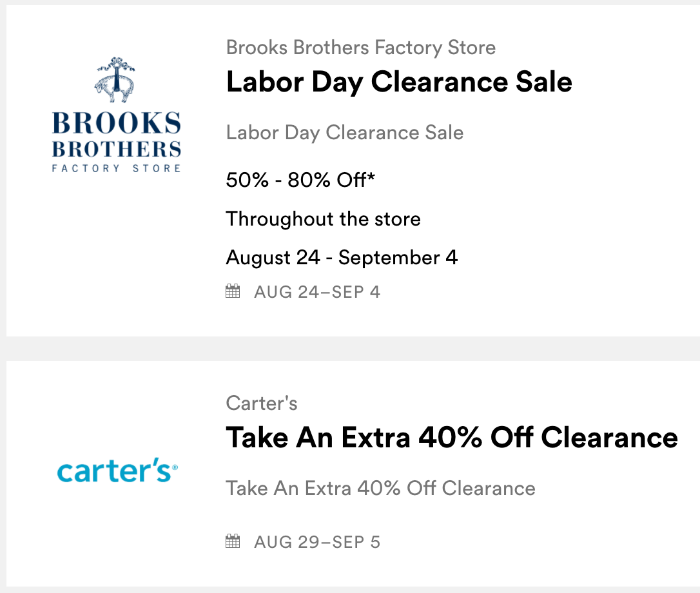
Task: Click the gray Labor Day Clearance Sale subtitle
Action: click(345, 133)
